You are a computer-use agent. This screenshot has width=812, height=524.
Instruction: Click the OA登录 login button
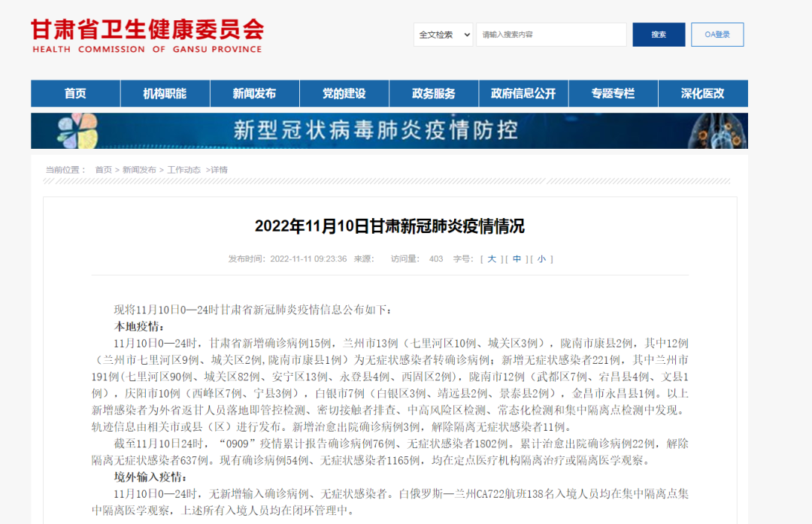point(717,35)
